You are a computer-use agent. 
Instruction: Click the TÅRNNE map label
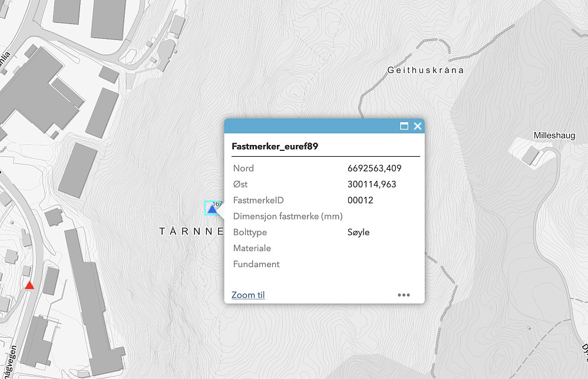(x=191, y=231)
